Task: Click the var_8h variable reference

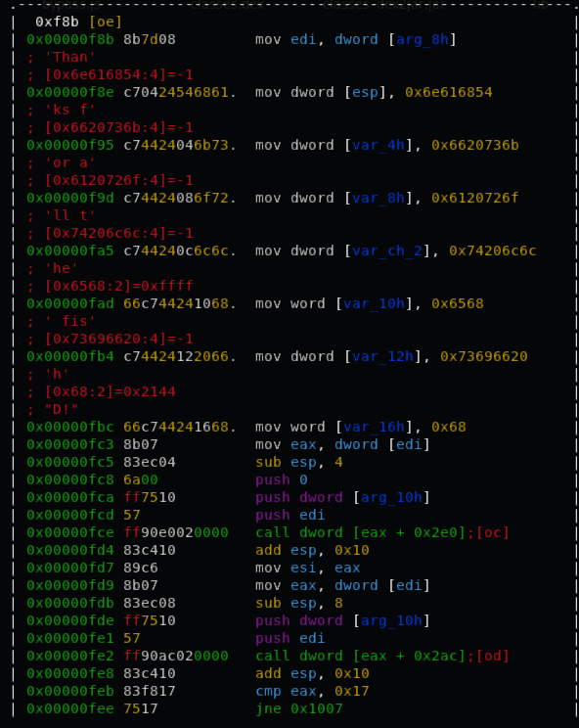Action: (x=379, y=199)
